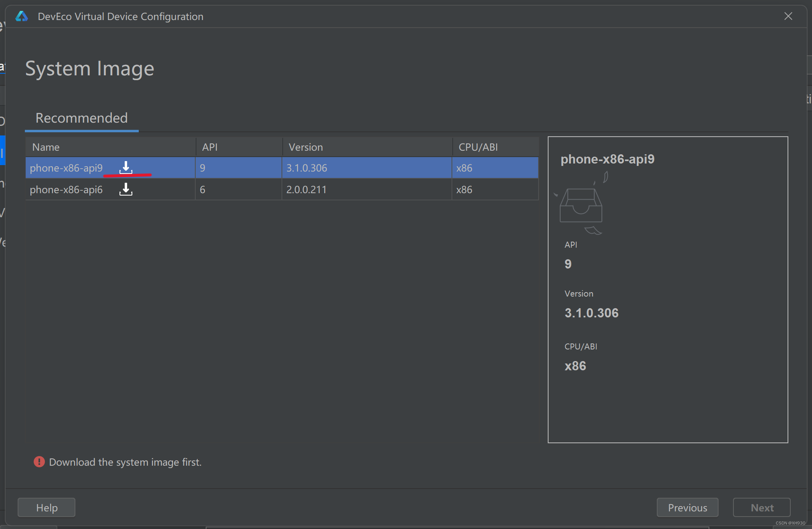Sort by the Name column header

[x=46, y=147]
